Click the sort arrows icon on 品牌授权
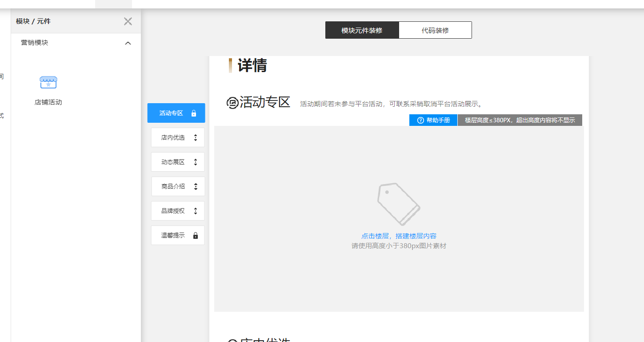This screenshot has height=342, width=644. (196, 211)
